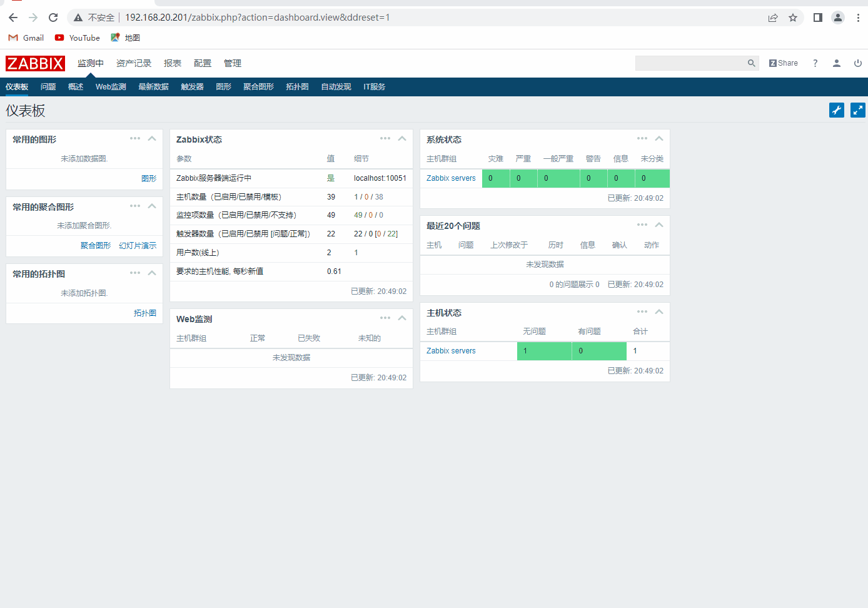
Task: Collapse the 常用的图形 widget
Action: point(151,138)
